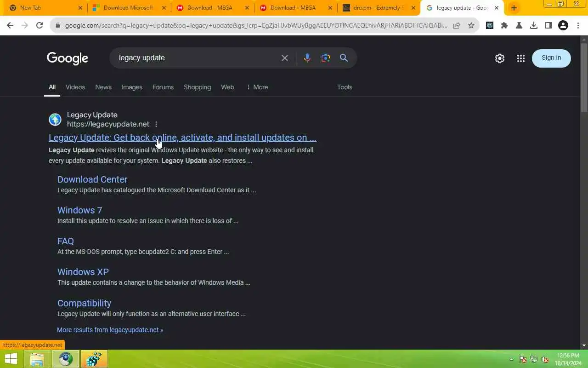Submit search using the magnifier icon

pos(344,58)
